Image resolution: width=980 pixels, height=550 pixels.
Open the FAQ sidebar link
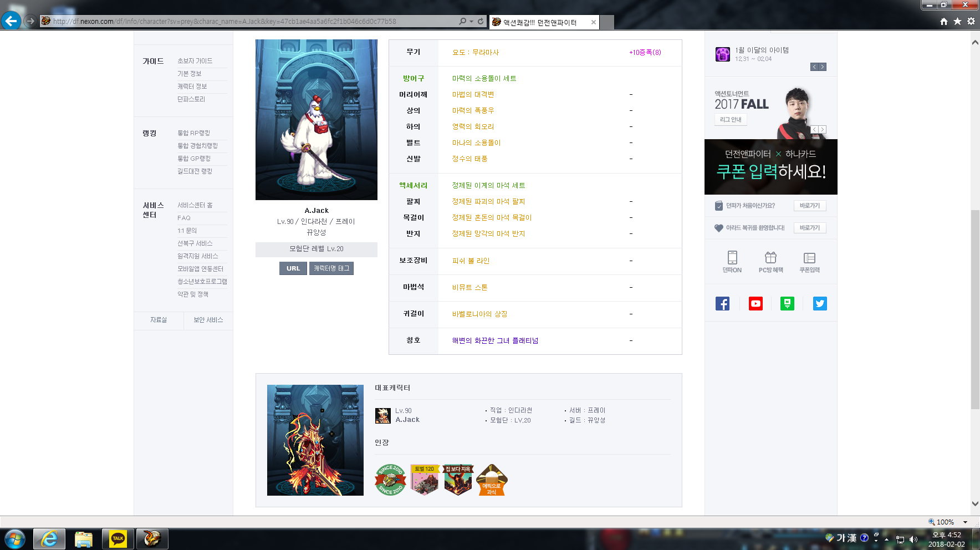pos(184,218)
